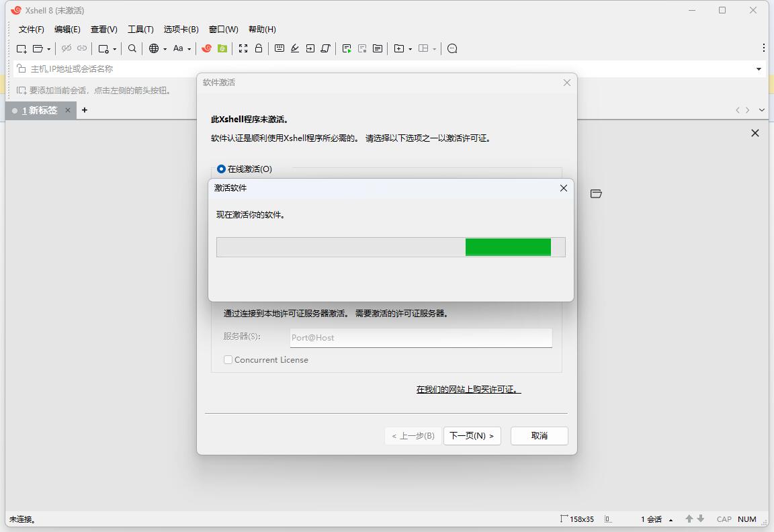The width and height of the screenshot is (774, 532).
Task: Click the keyboard key mapping icon
Action: click(x=279, y=48)
